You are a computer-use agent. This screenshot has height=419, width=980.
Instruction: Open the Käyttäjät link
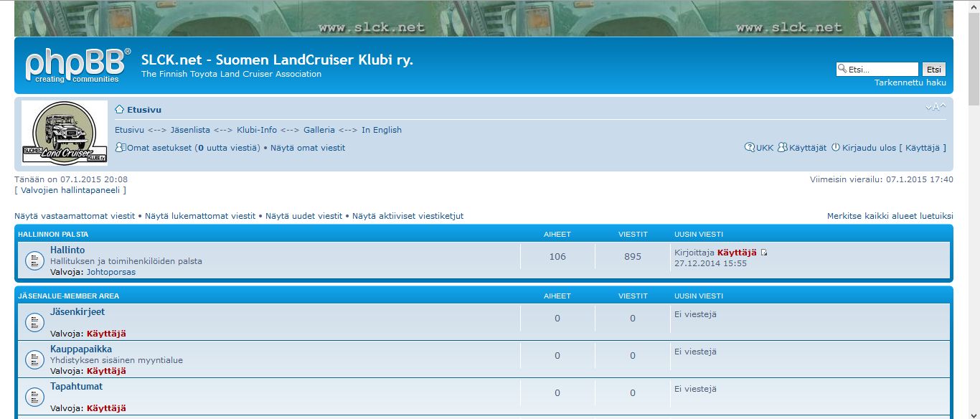coord(808,148)
